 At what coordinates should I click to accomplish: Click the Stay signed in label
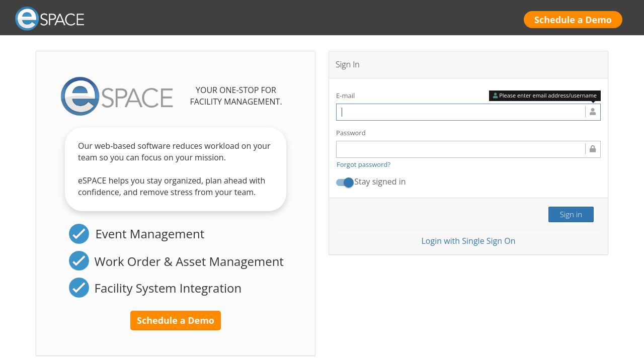tap(380, 182)
